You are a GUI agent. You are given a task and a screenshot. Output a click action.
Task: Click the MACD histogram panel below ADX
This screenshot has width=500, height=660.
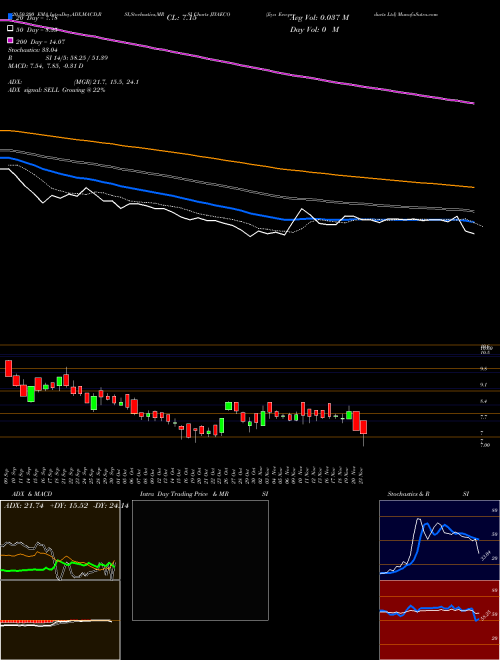click(x=60, y=620)
